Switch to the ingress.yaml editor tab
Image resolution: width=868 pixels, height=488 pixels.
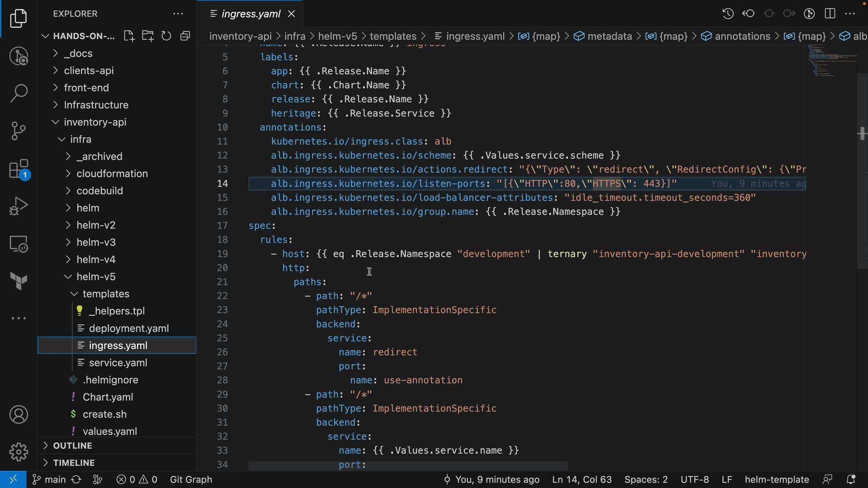coord(251,14)
